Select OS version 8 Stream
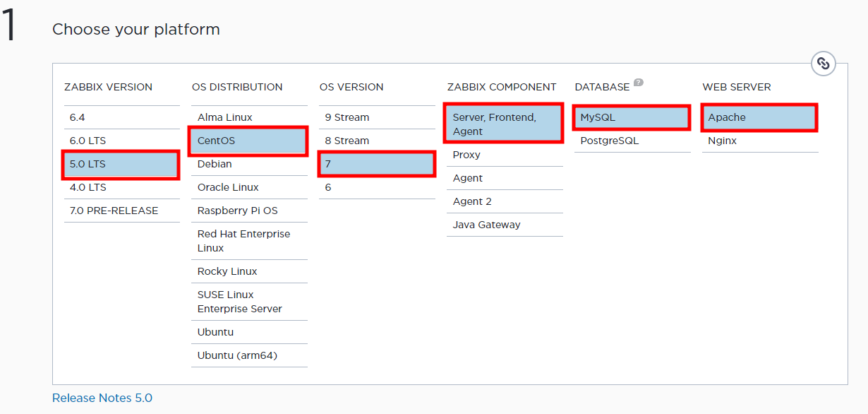 point(377,141)
